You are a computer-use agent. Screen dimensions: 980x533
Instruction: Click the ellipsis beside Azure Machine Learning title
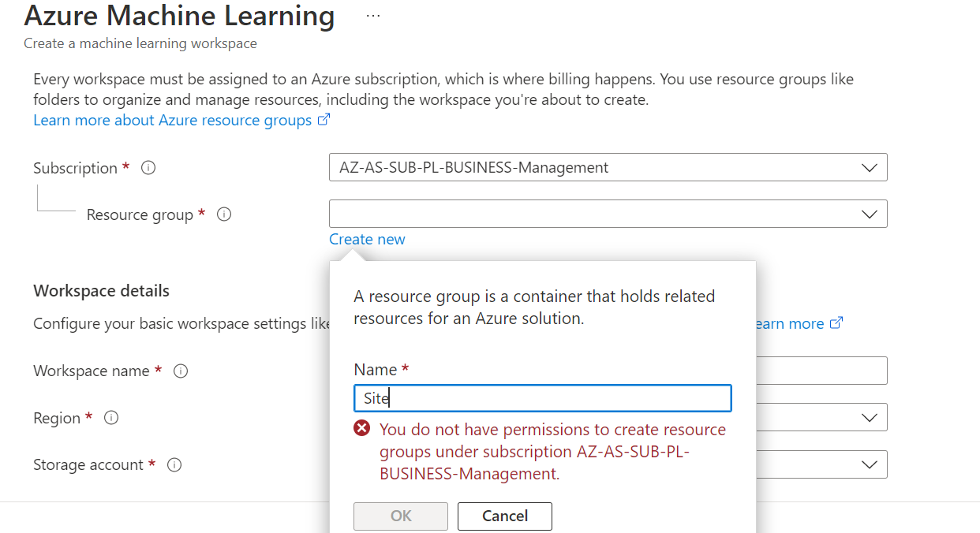[x=373, y=16]
